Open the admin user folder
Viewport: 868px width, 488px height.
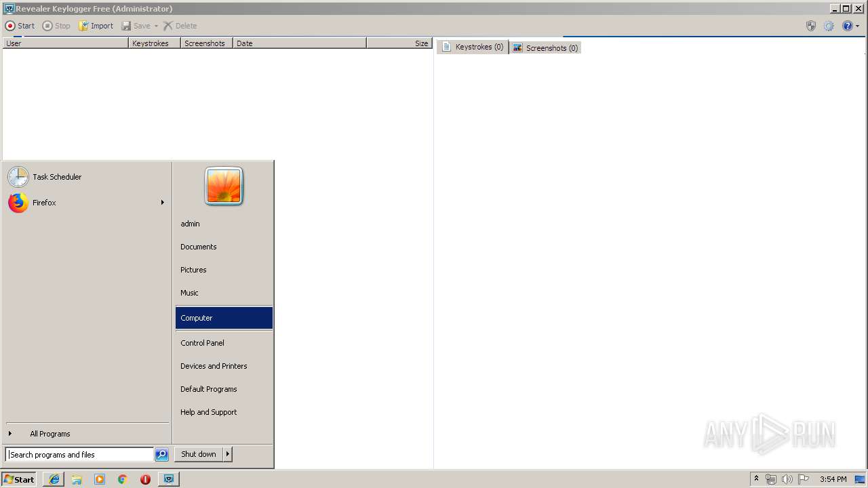pos(224,224)
